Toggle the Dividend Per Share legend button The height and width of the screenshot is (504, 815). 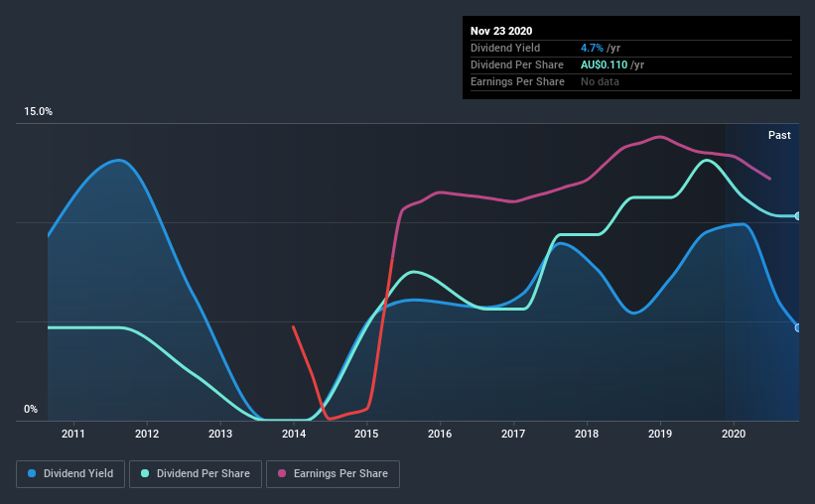click(x=196, y=474)
